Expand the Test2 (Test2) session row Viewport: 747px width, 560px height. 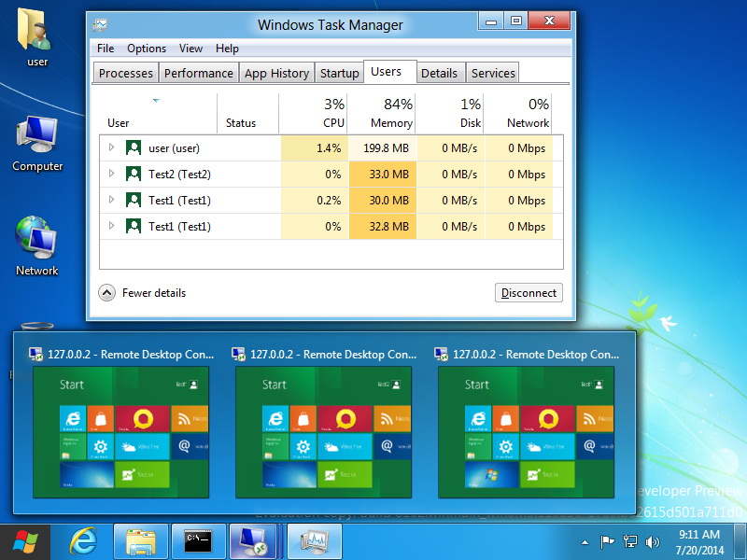click(111, 174)
